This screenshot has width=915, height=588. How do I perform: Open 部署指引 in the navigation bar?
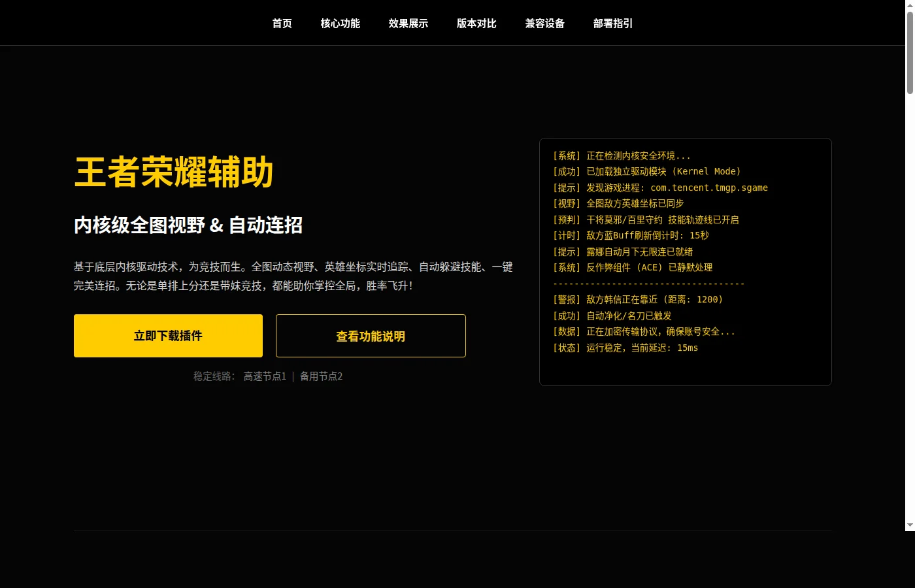tap(613, 24)
